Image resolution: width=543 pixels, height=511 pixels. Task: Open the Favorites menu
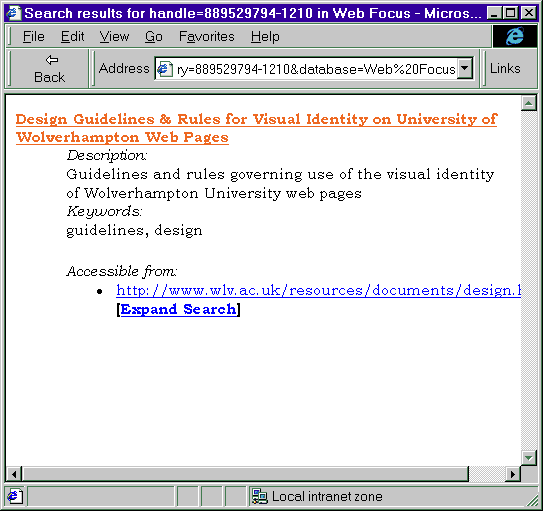click(207, 36)
